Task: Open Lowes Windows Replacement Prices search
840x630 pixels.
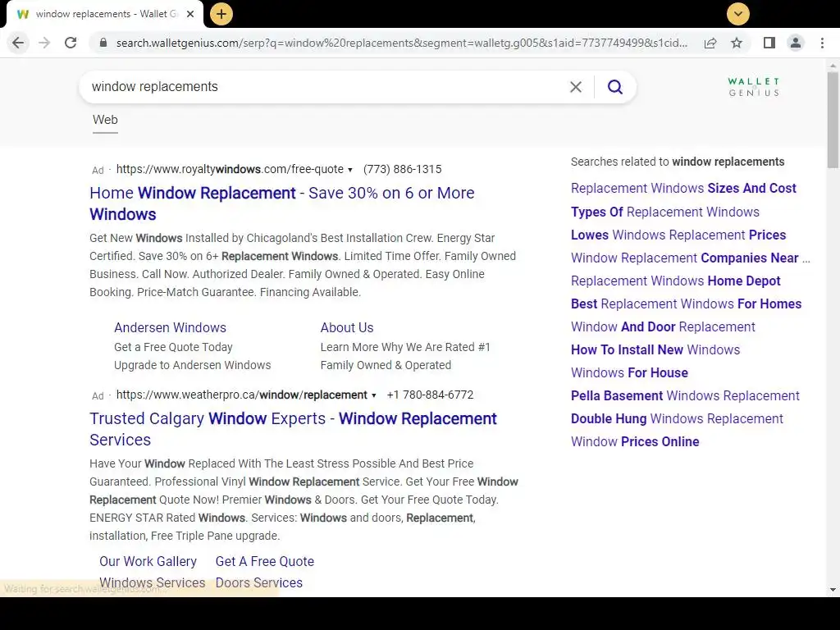Action: click(678, 235)
